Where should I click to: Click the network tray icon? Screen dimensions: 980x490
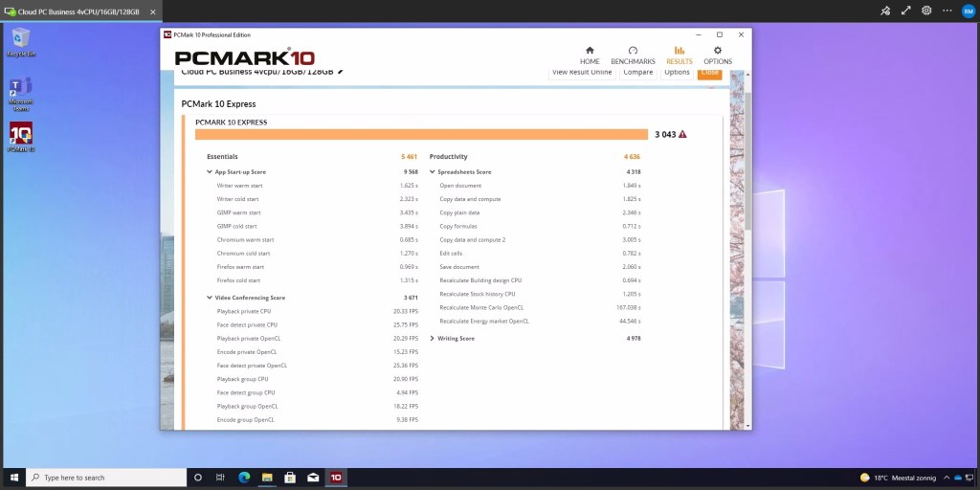point(969,478)
